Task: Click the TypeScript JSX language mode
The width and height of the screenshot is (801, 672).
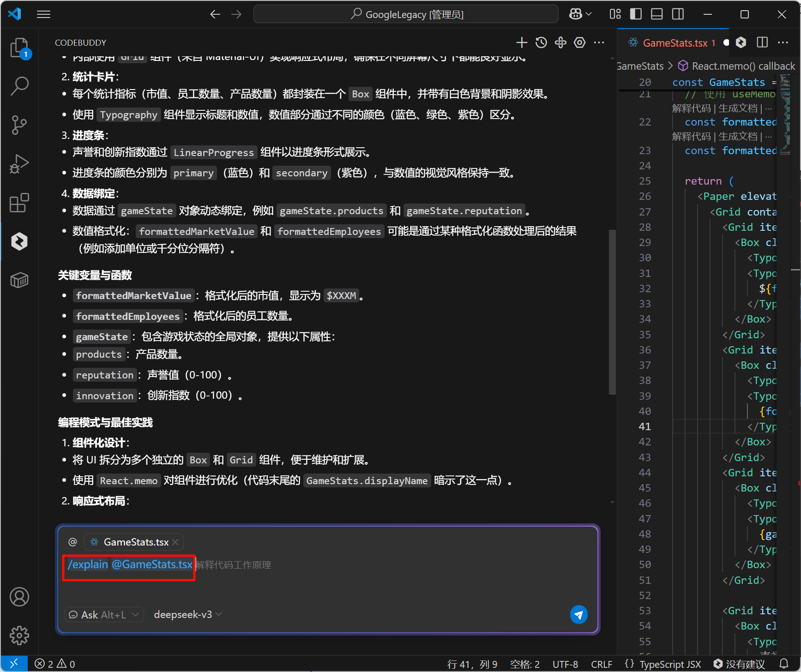Action: (x=670, y=664)
